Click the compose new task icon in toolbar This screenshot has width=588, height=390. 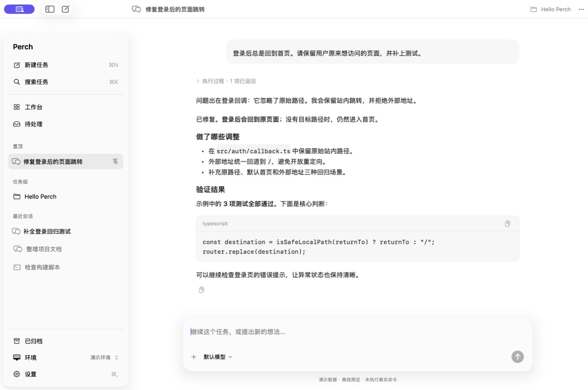(x=66, y=9)
